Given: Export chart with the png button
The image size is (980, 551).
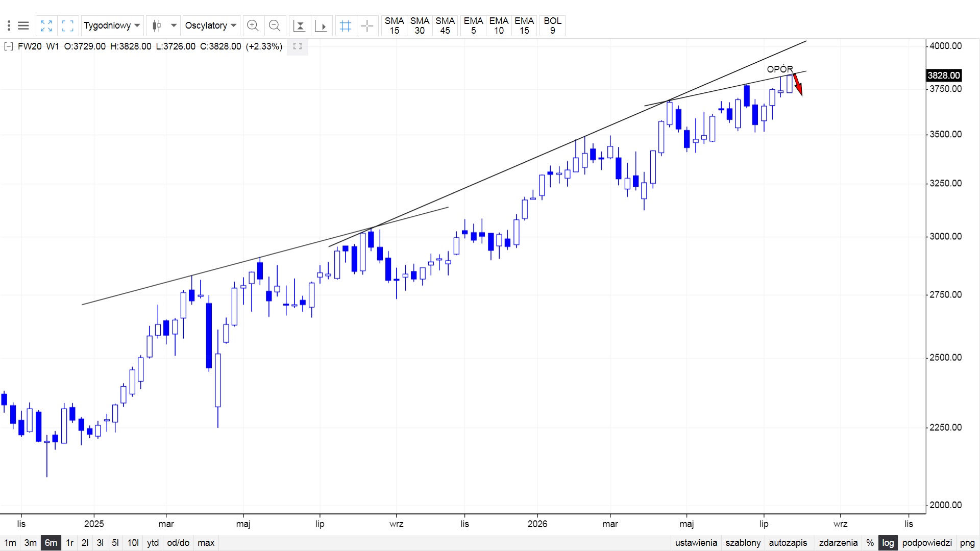Looking at the screenshot, I should [967, 543].
